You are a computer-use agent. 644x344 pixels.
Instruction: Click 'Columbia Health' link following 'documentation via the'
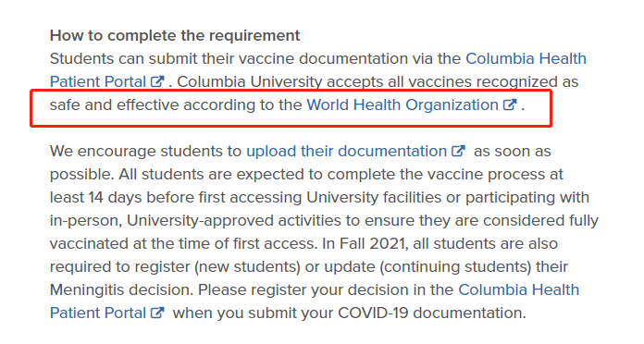(526, 58)
